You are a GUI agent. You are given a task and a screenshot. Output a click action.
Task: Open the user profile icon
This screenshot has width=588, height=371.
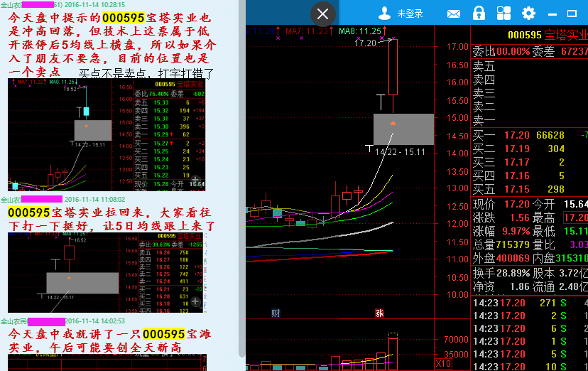[384, 14]
